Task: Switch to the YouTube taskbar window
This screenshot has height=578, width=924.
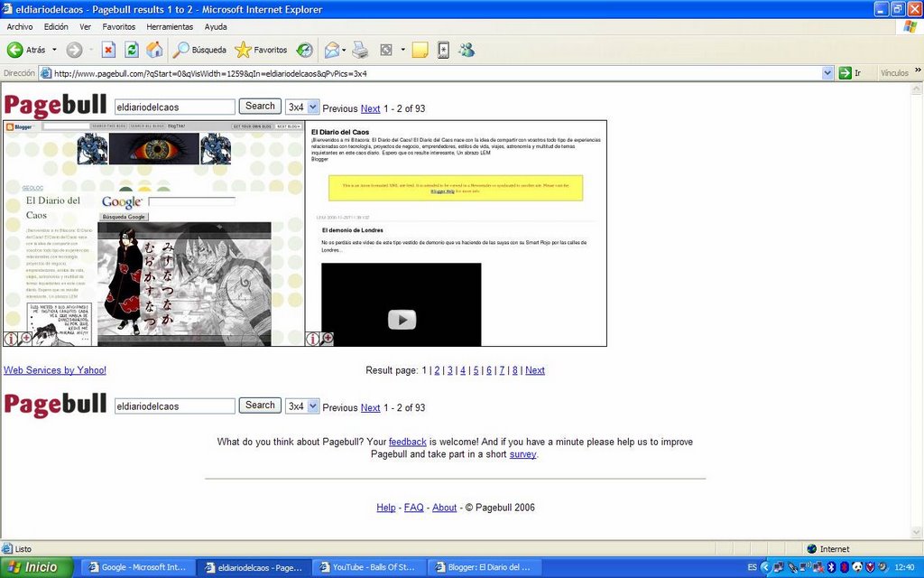Action: (368, 567)
